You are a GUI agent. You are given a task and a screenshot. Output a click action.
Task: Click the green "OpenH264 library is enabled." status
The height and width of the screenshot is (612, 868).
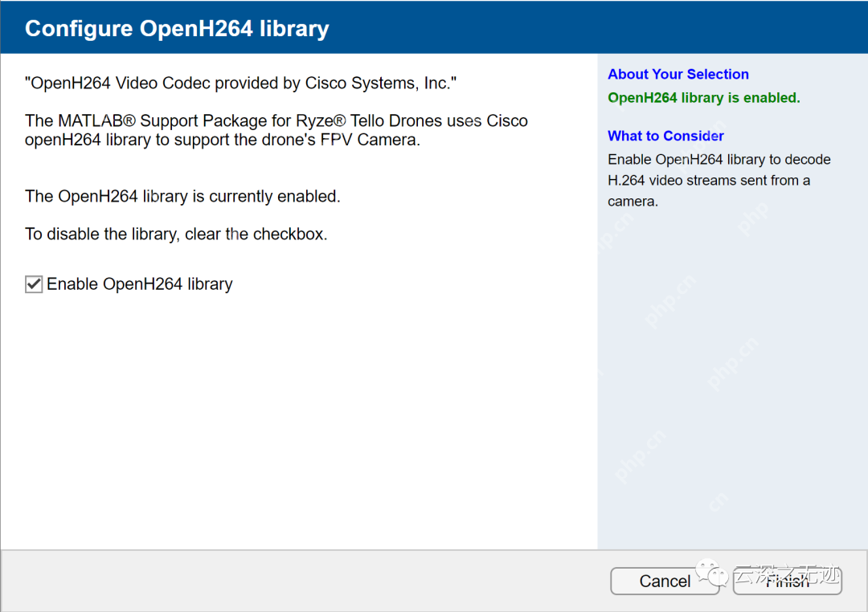click(703, 98)
